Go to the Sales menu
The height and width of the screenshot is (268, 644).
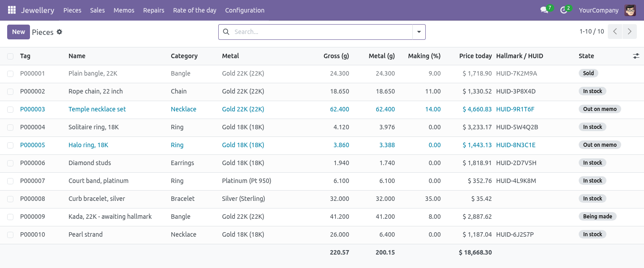click(x=97, y=10)
